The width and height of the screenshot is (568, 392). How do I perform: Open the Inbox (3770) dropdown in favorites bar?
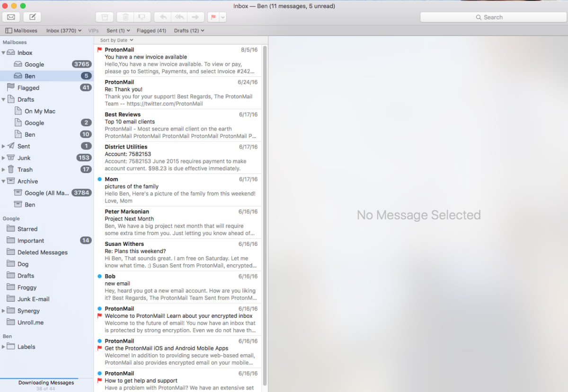click(62, 30)
